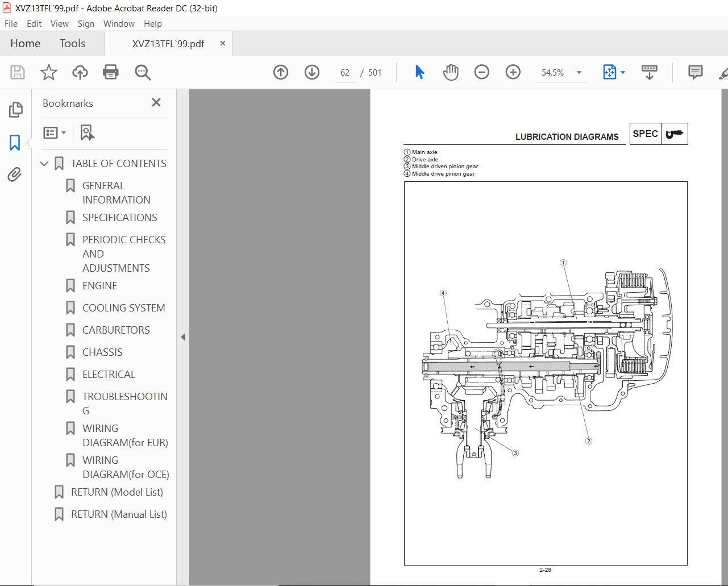The height and width of the screenshot is (586, 728).
Task: Collapse the TABLE OF CONTENTS bookmark
Action: pyautogui.click(x=44, y=164)
